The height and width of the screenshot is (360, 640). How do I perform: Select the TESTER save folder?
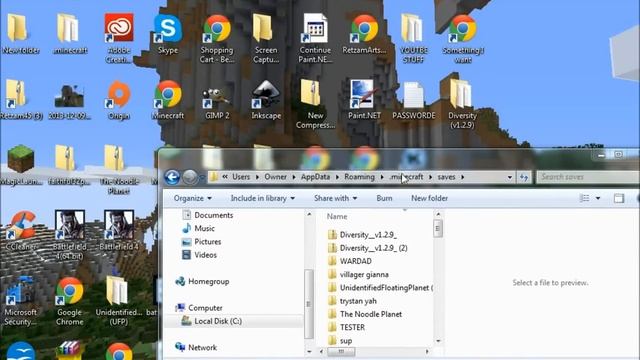347,327
